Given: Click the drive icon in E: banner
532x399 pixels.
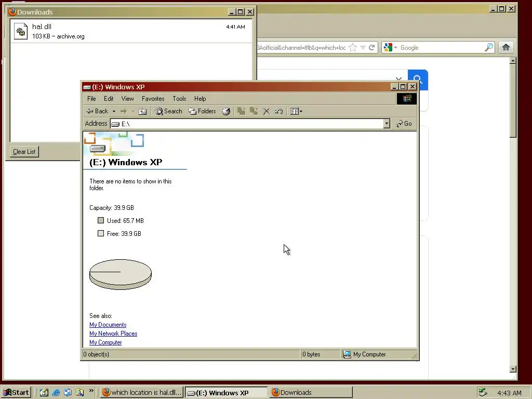Looking at the screenshot, I should [98, 149].
